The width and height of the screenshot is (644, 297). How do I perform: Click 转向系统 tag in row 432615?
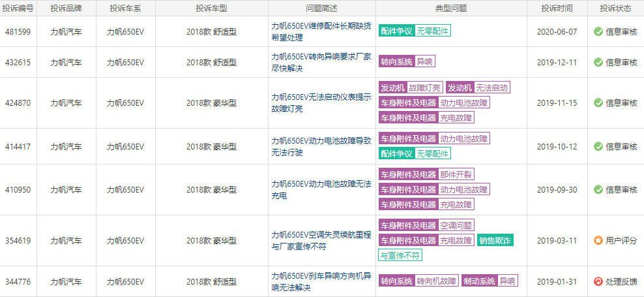[x=396, y=62]
